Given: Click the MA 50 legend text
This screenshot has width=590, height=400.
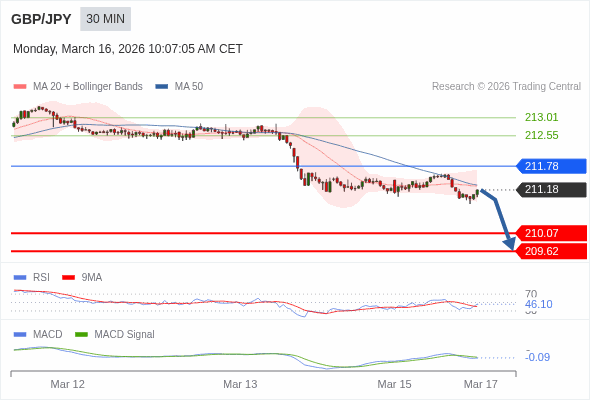Looking at the screenshot, I should (189, 87).
